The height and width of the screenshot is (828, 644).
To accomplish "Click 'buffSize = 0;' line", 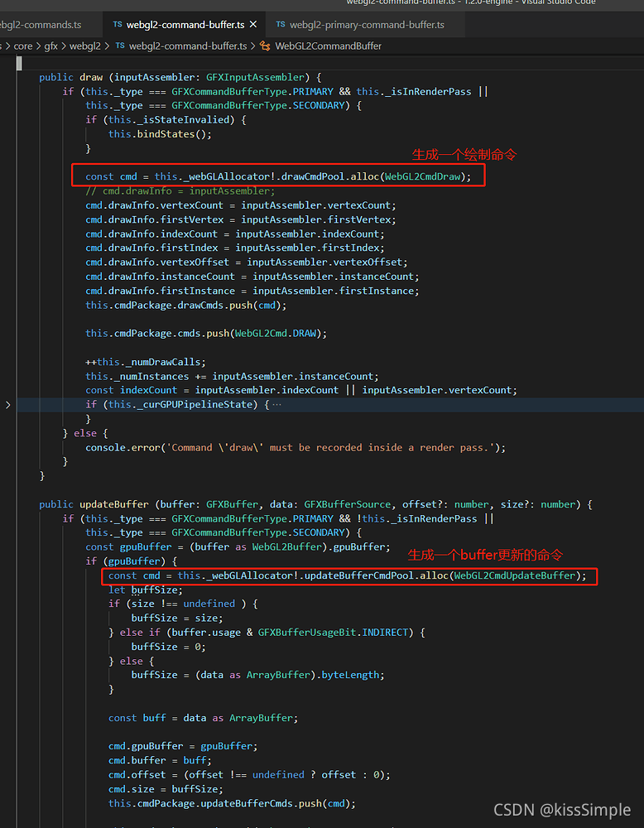I will click(169, 647).
